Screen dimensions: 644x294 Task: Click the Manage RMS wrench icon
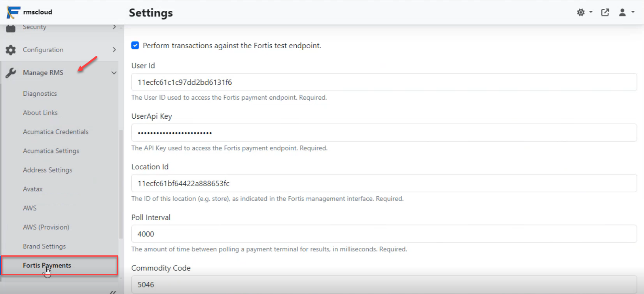[x=11, y=73]
